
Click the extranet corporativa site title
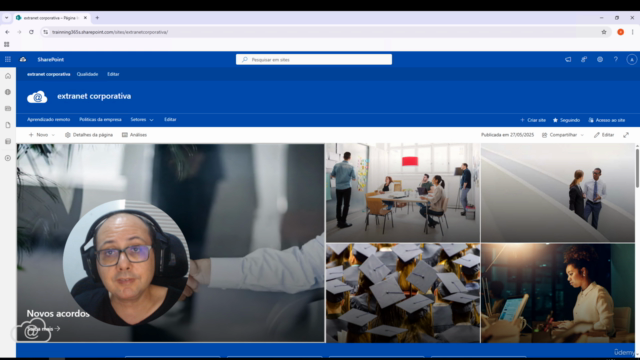94,96
